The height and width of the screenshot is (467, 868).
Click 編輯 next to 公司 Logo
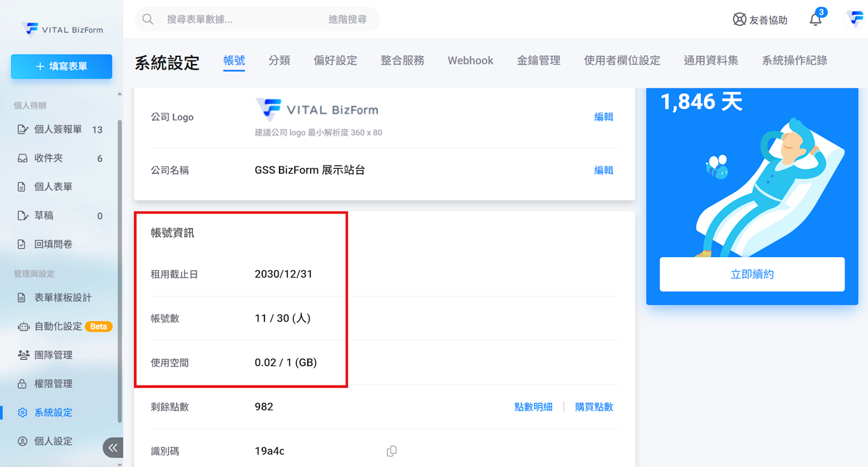(x=603, y=117)
